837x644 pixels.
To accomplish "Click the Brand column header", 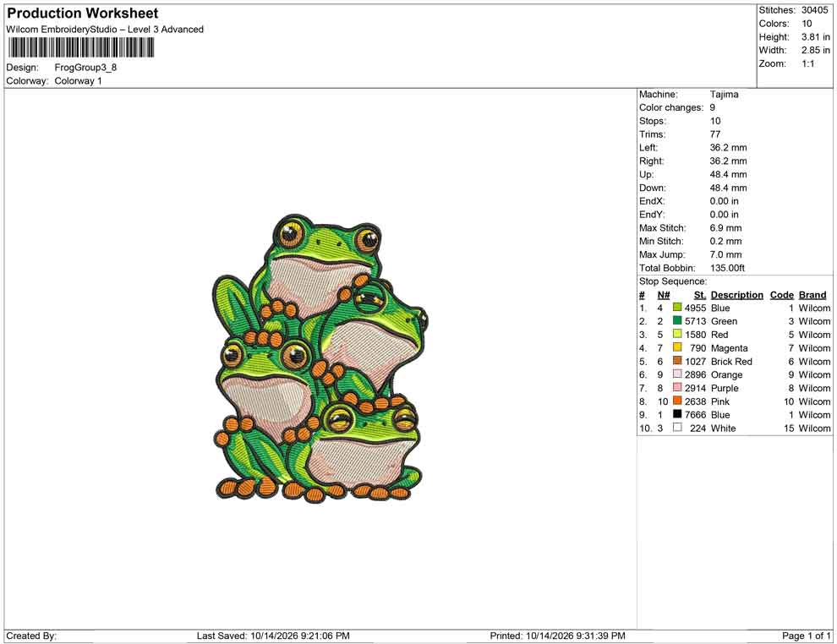I will pyautogui.click(x=812, y=295).
